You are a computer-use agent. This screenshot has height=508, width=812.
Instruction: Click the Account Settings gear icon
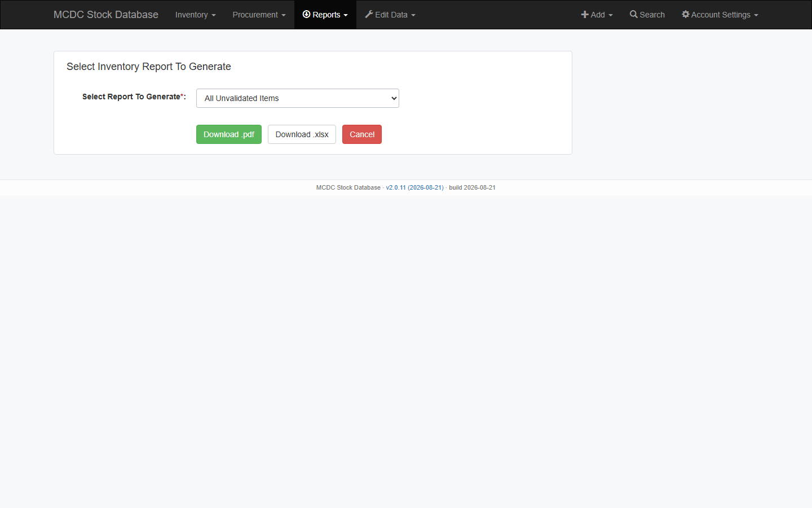coord(686,14)
